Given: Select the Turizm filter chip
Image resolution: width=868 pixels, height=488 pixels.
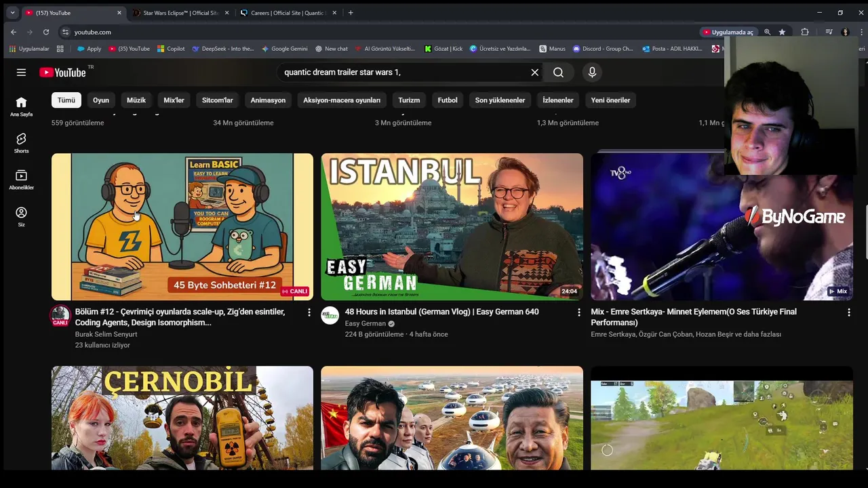Looking at the screenshot, I should coord(409,100).
